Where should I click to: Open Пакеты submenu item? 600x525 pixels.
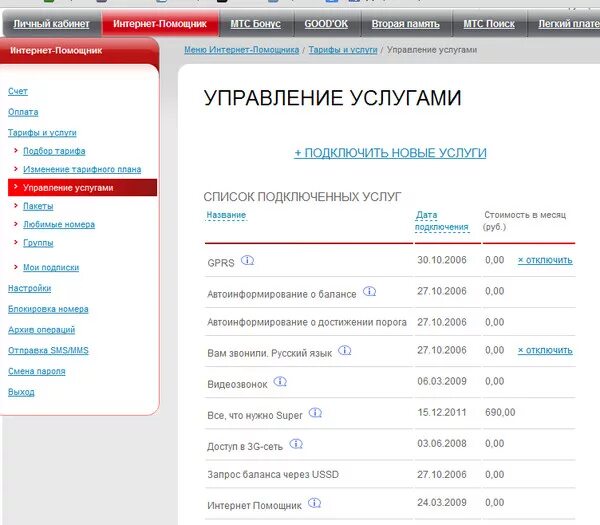(x=38, y=206)
